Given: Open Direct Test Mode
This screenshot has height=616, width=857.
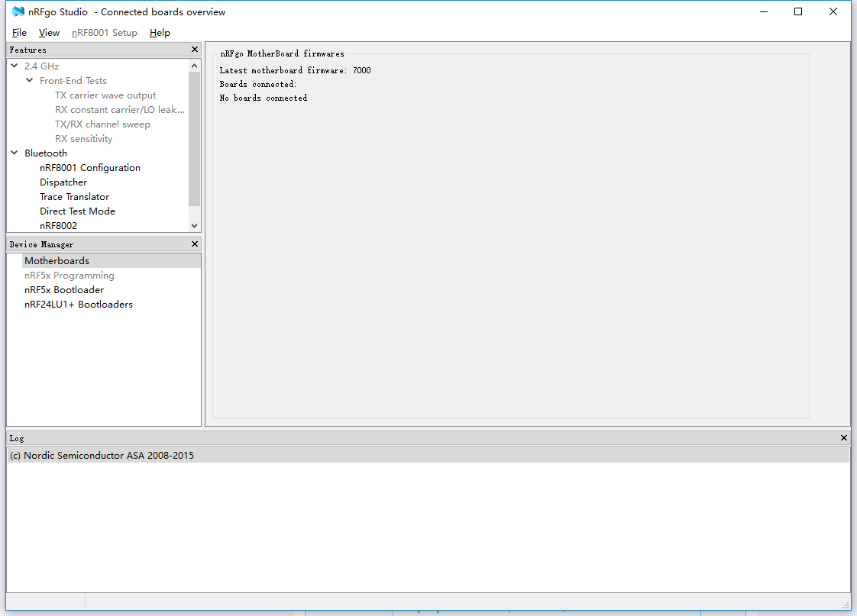Looking at the screenshot, I should point(77,211).
